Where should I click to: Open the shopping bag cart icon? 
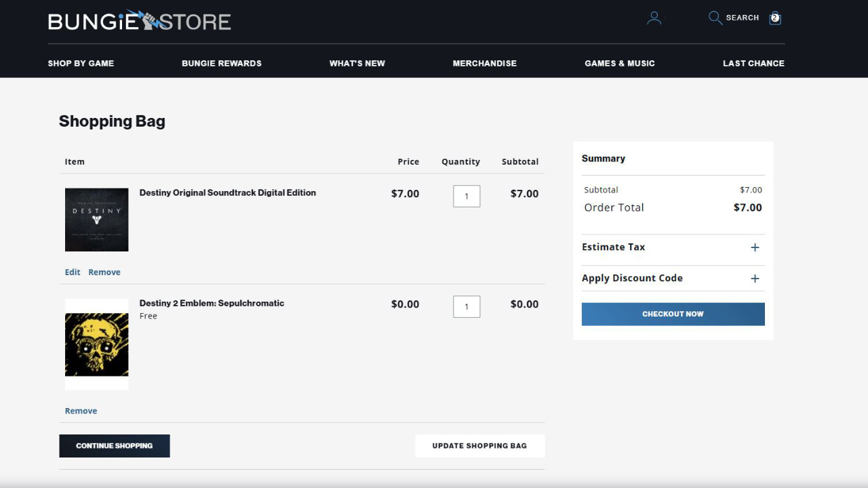coord(775,18)
